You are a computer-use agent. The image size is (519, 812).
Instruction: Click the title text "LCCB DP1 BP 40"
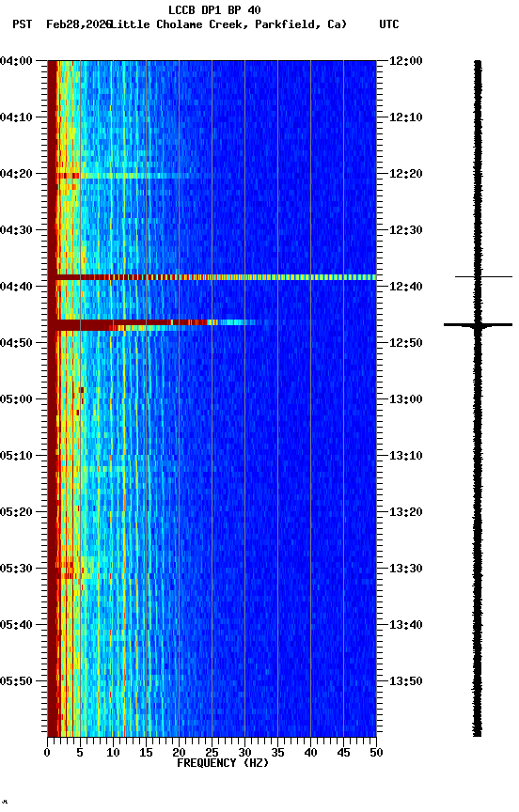tap(214, 9)
